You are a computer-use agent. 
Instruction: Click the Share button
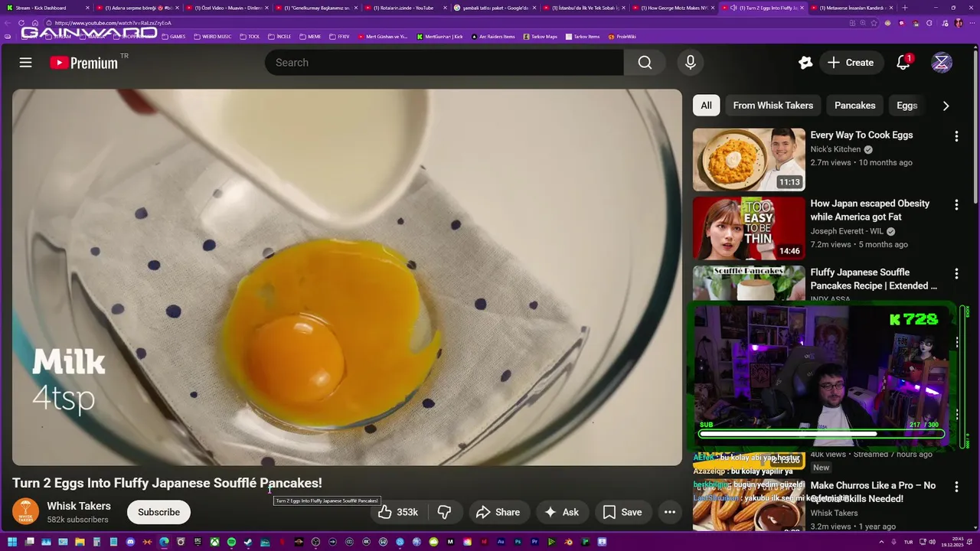click(x=498, y=512)
